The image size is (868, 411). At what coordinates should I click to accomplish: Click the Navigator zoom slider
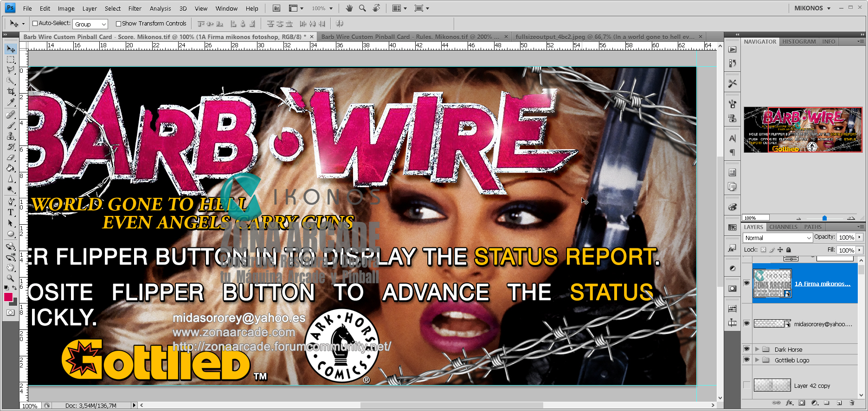click(x=824, y=218)
